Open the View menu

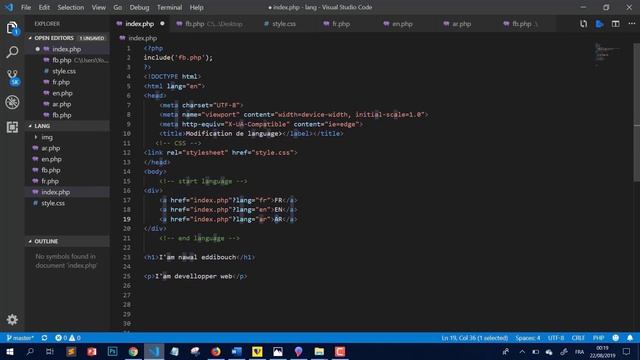[98, 7]
